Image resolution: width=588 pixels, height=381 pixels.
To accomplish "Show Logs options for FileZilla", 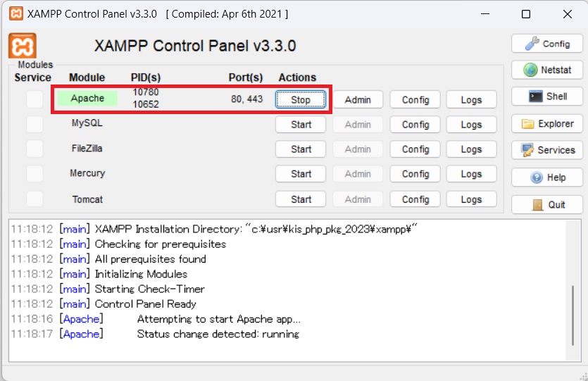I will (471, 149).
